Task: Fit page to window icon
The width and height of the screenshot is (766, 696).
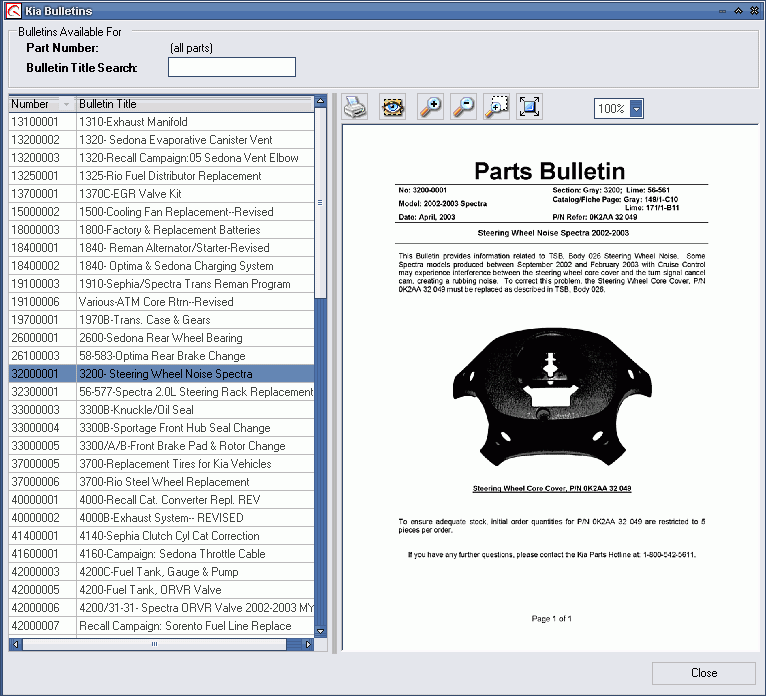Action: pyautogui.click(x=530, y=107)
